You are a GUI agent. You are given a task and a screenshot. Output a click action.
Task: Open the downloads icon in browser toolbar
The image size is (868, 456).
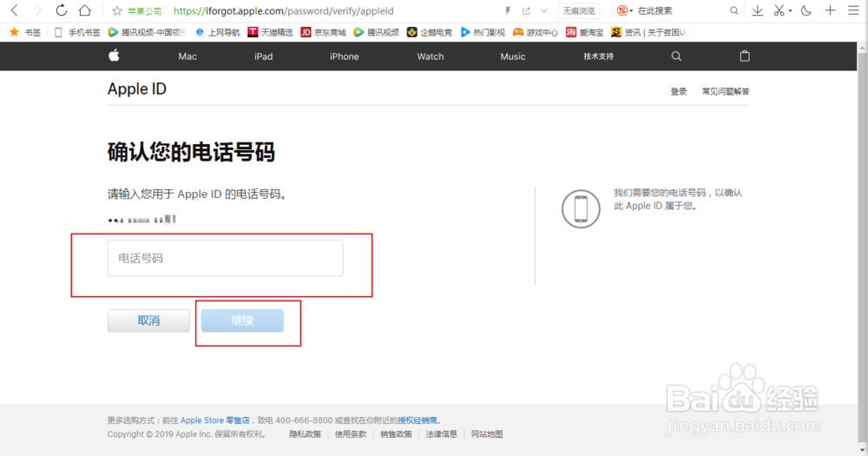(757, 10)
